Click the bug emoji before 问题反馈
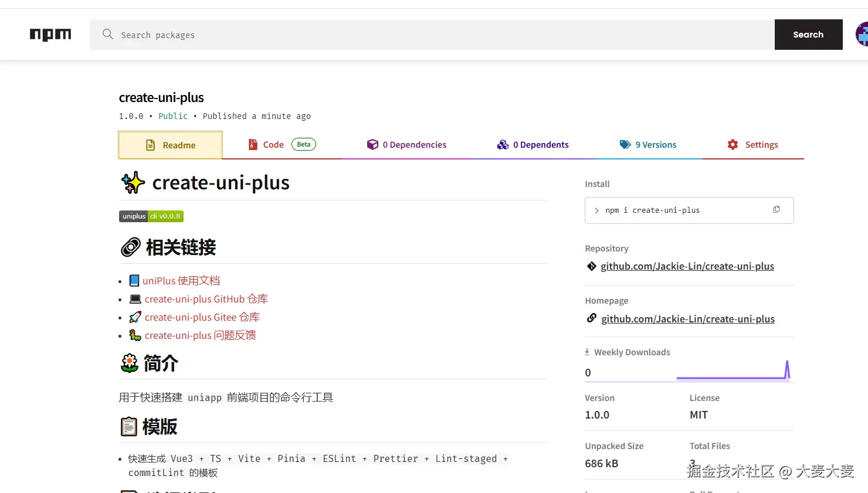The image size is (868, 493). 135,335
